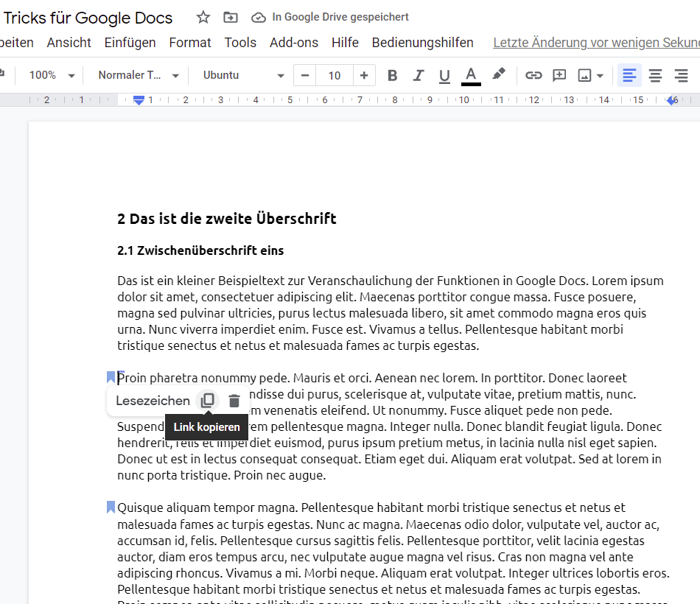Open the 100% zoom dropdown
700x604 pixels.
[x=52, y=75]
